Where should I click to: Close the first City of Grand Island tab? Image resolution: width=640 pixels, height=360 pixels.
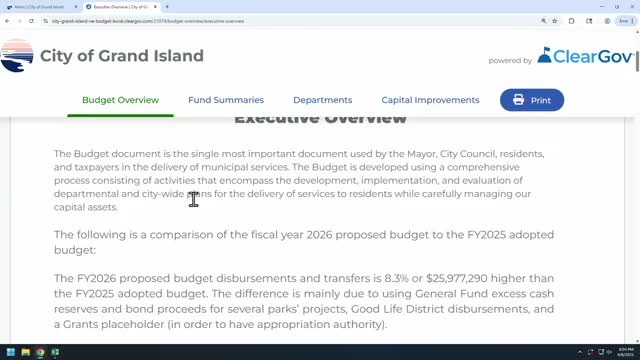pyautogui.click(x=76, y=7)
